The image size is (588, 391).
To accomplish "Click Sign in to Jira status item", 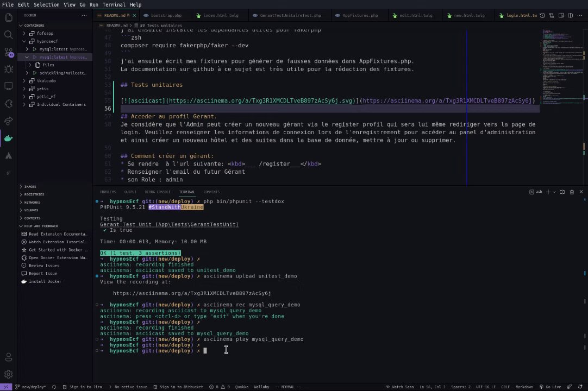I will pyautogui.click(x=83, y=387).
